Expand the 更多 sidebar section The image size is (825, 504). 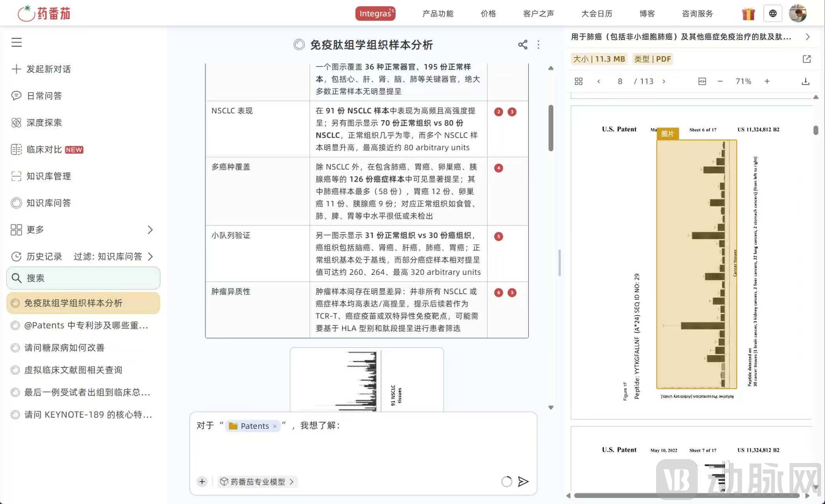tap(82, 230)
